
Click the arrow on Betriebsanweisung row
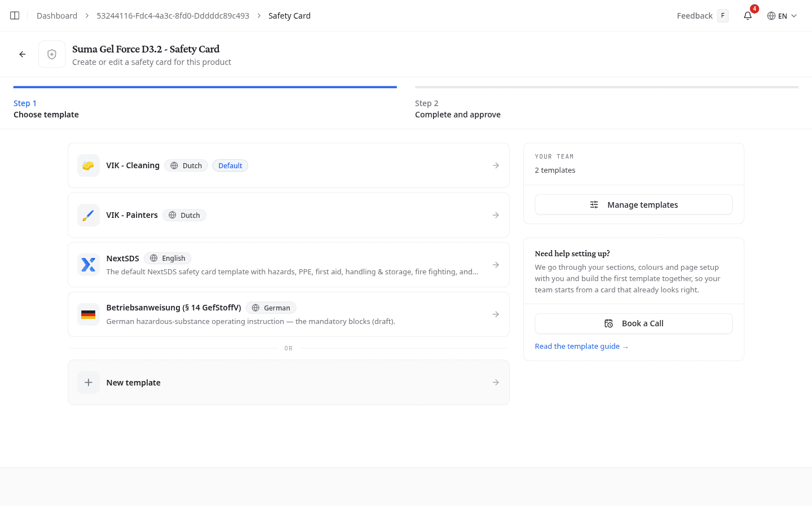[496, 314]
